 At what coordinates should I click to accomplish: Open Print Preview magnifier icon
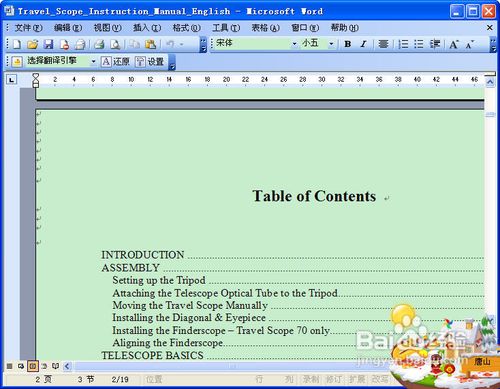(x=115, y=44)
